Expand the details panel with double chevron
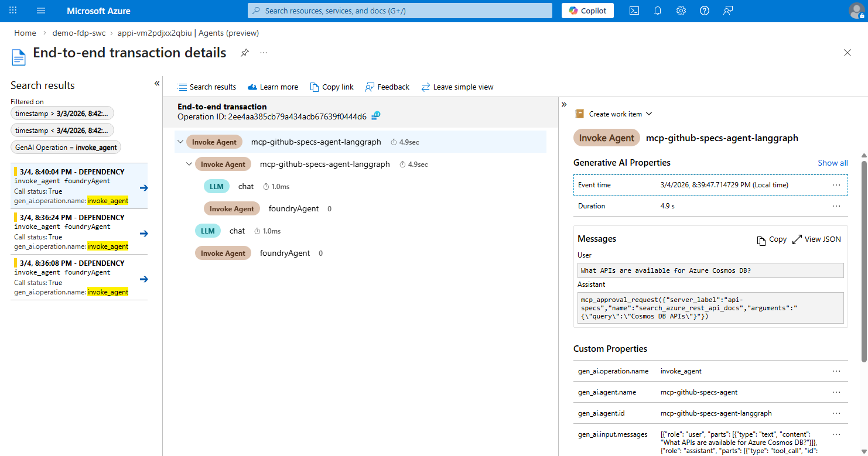 click(x=564, y=104)
